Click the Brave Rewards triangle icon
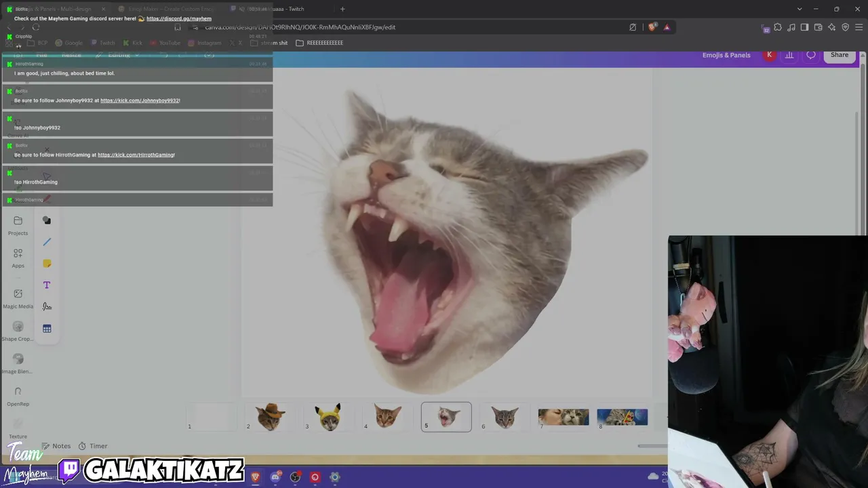The width and height of the screenshot is (868, 488). pyautogui.click(x=667, y=27)
